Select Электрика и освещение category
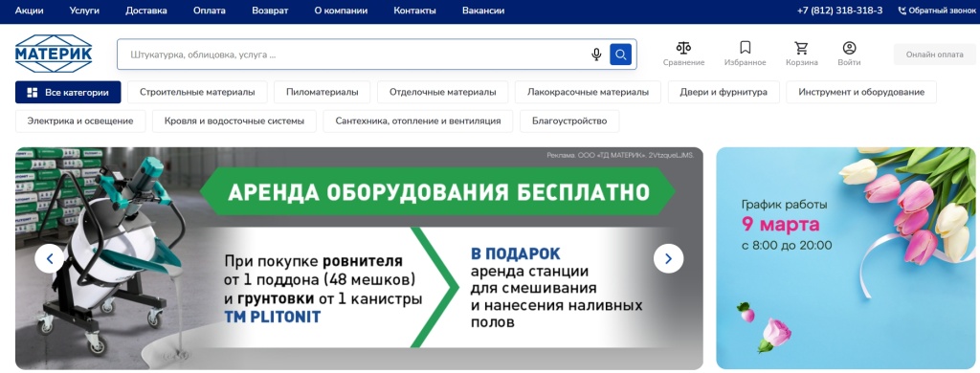The image size is (980, 373). pos(80,121)
